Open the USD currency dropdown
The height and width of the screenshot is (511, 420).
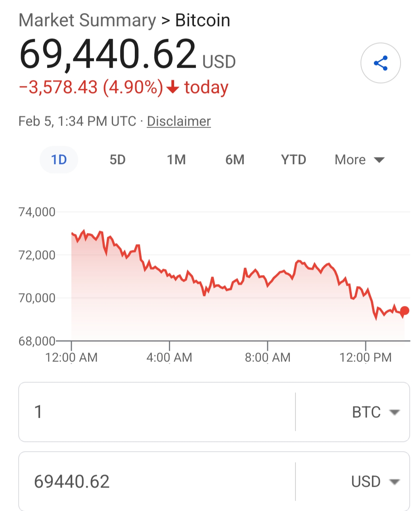(x=375, y=482)
